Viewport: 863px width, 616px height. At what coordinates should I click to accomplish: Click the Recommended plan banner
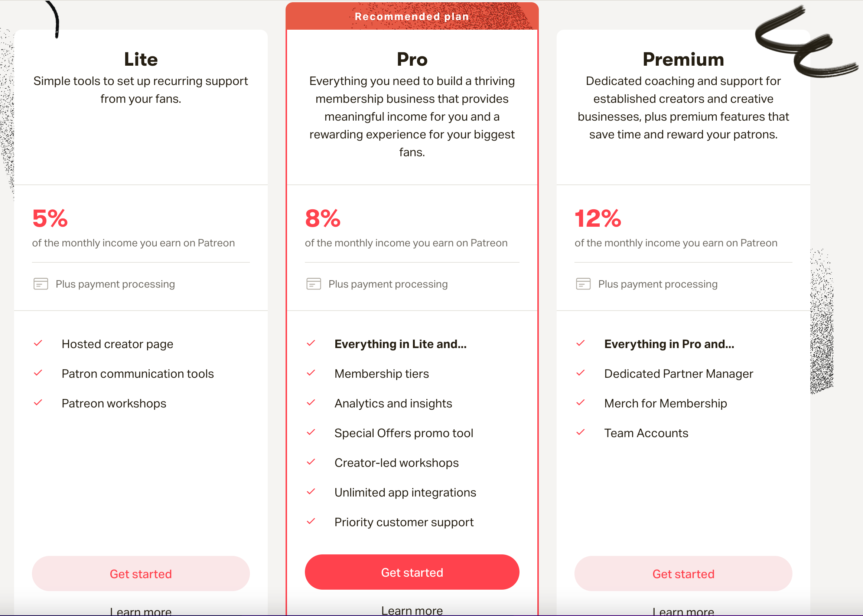(412, 16)
